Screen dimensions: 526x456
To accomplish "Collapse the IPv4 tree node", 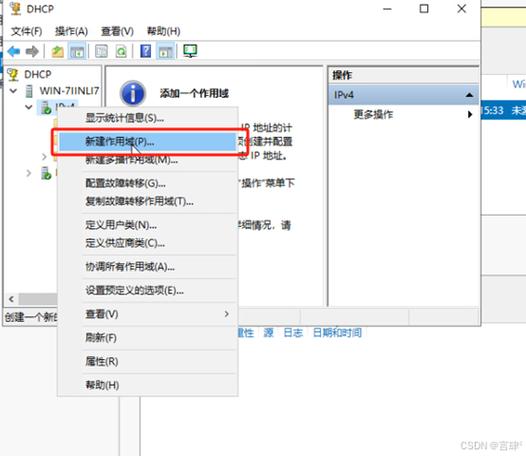I will click(x=29, y=107).
